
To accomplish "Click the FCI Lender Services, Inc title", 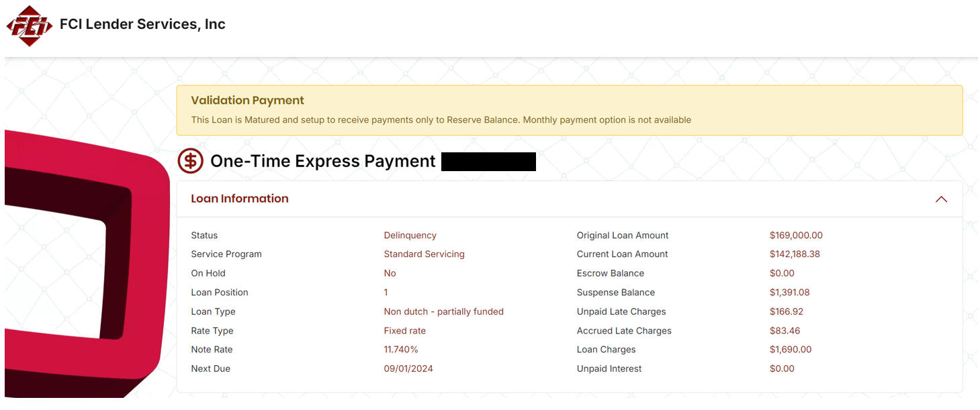I will [142, 24].
